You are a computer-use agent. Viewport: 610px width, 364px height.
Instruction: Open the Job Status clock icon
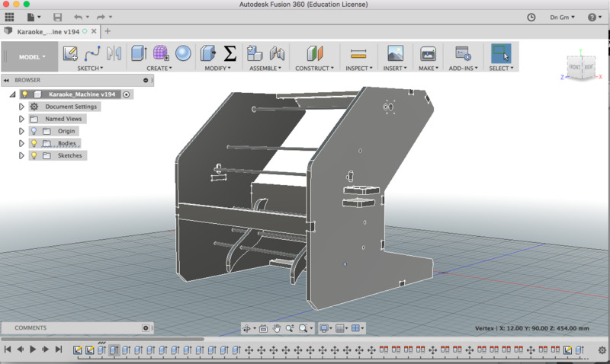[531, 17]
